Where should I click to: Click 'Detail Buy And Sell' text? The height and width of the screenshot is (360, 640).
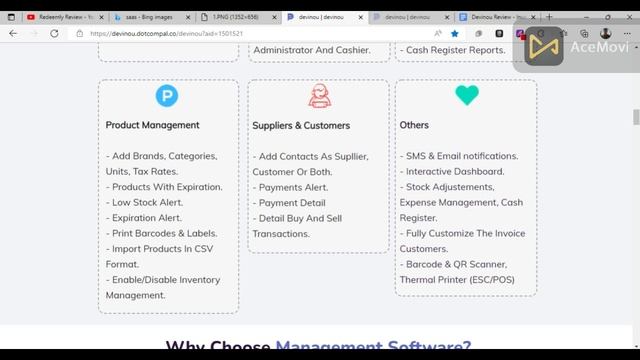(x=297, y=218)
